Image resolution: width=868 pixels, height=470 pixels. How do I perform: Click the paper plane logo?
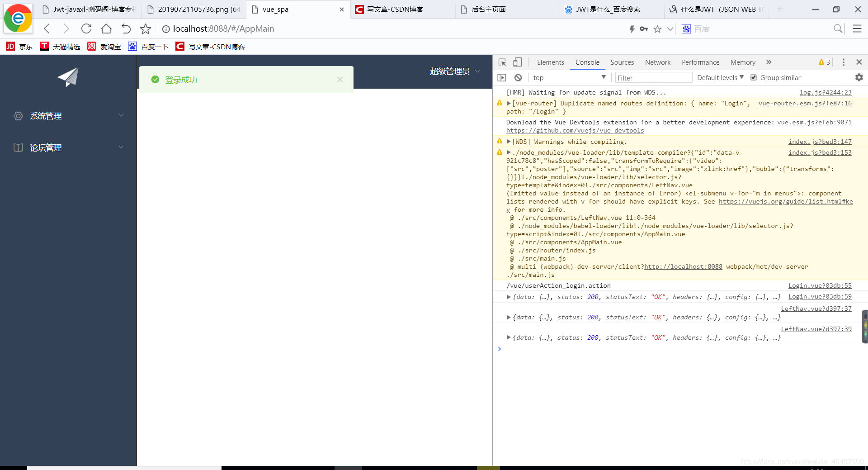(x=68, y=77)
